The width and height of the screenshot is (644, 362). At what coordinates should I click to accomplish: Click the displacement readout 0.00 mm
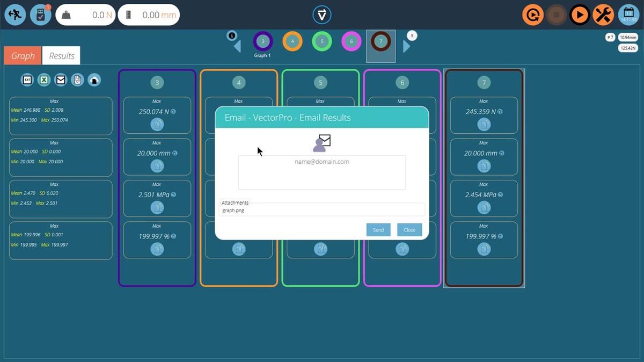point(149,15)
